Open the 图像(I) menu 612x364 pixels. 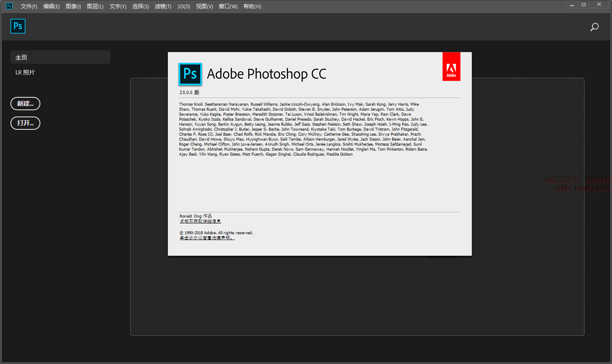click(73, 7)
